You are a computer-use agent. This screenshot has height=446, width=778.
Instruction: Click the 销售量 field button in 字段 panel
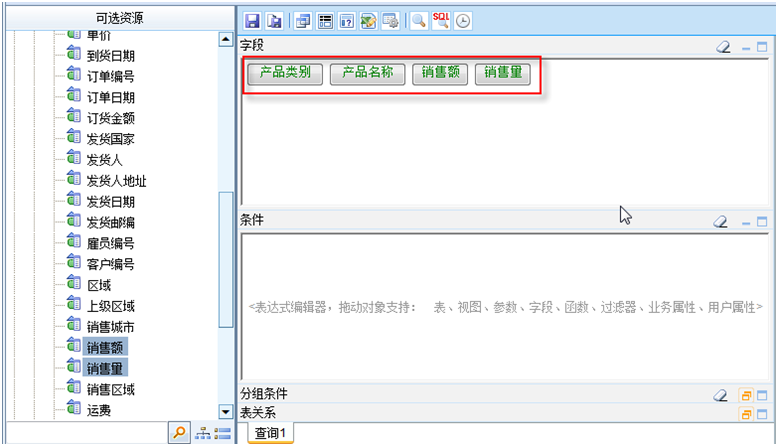coord(503,73)
